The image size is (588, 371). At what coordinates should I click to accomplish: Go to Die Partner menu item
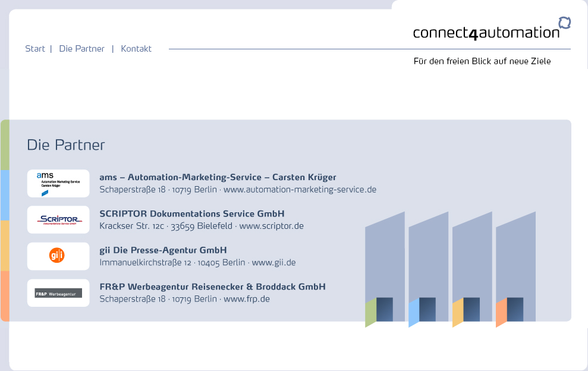tap(82, 49)
